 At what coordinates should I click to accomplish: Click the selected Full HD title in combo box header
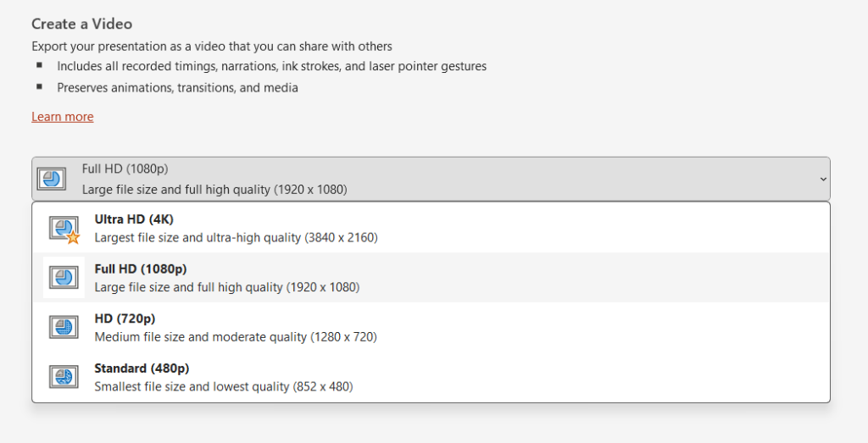point(125,169)
